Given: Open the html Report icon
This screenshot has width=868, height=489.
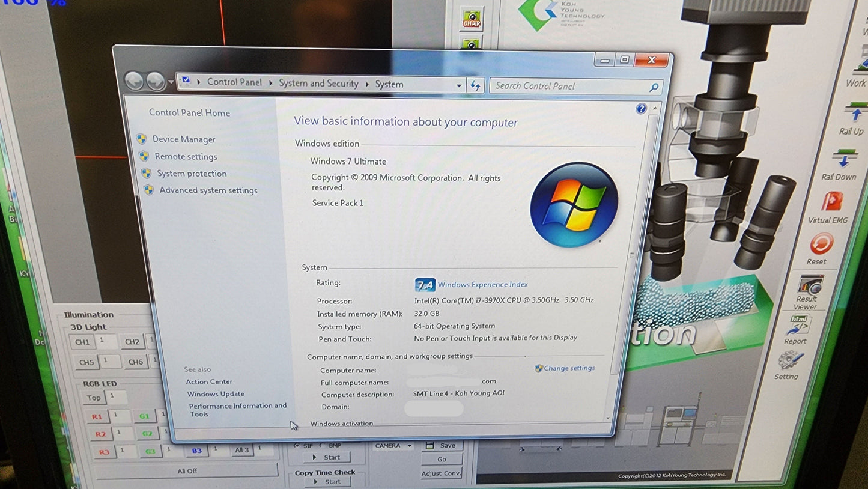Looking at the screenshot, I should pos(798,325).
